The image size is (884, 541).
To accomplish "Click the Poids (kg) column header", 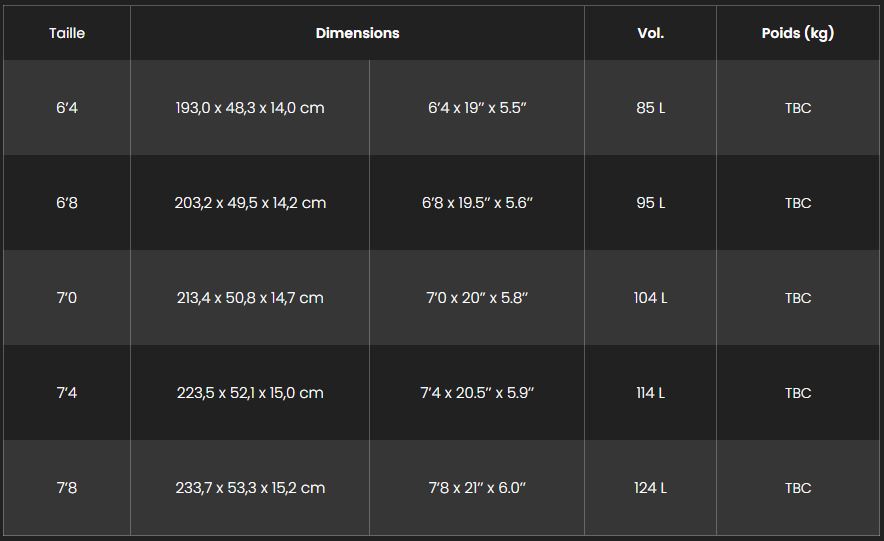I will click(797, 33).
